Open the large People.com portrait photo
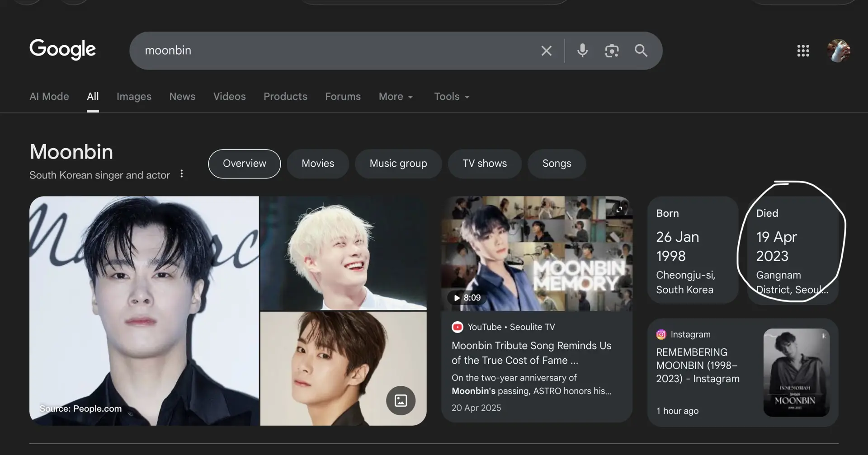 tap(144, 311)
